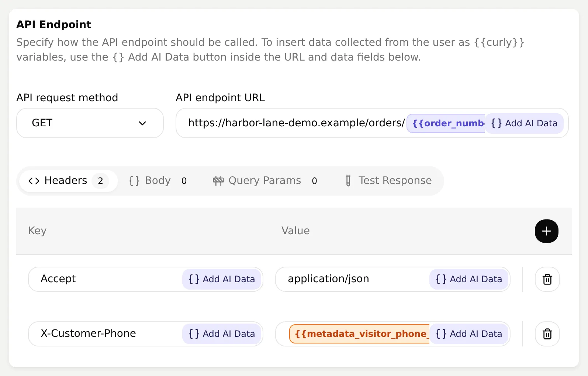Add AI Data to metadata_visitor_phone value field

469,334
